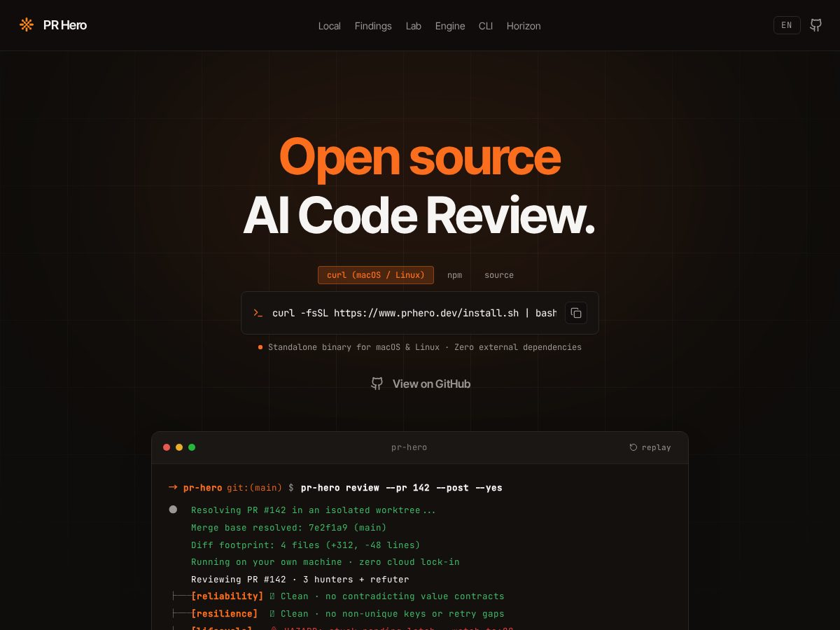
Task: Open the Local nav item
Action: pyautogui.click(x=329, y=26)
